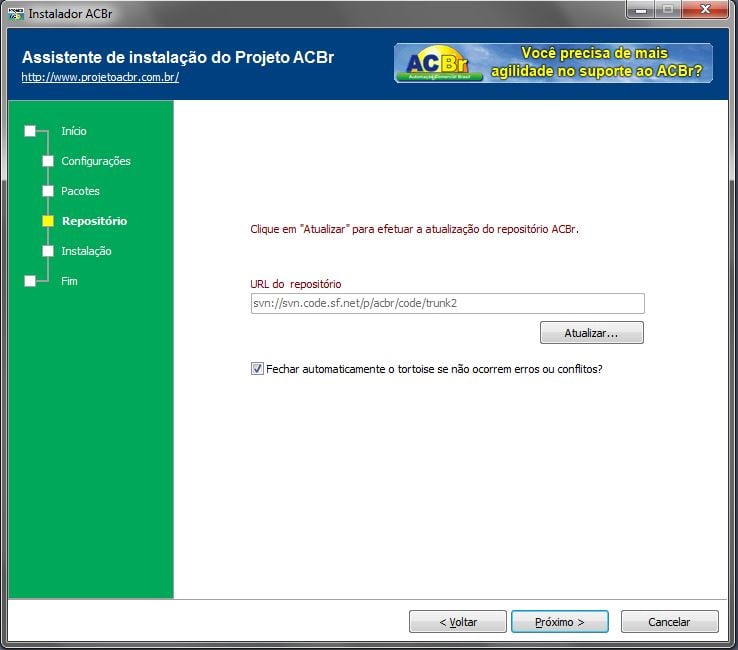Uncheck Fechar automaticamente o tortoise checkbox

click(x=257, y=369)
